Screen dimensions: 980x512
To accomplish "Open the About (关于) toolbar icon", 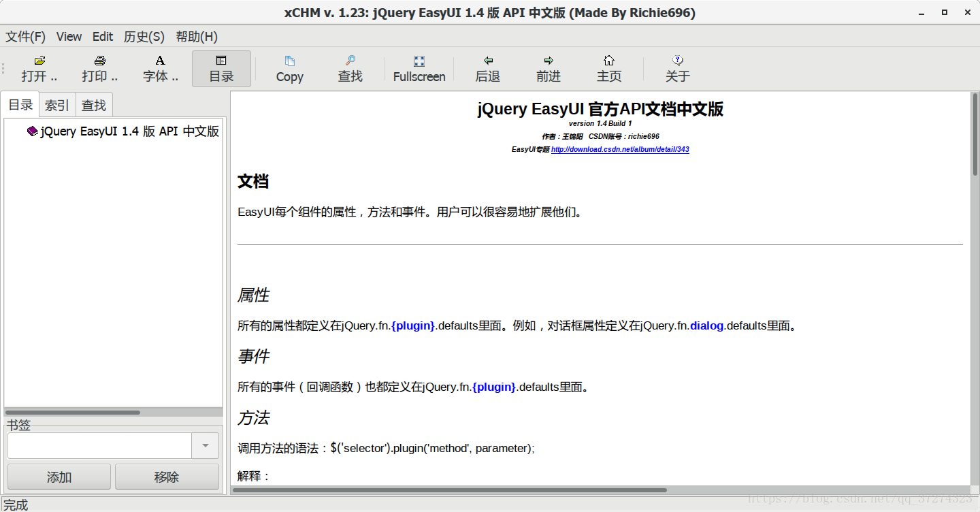I will coord(677,61).
